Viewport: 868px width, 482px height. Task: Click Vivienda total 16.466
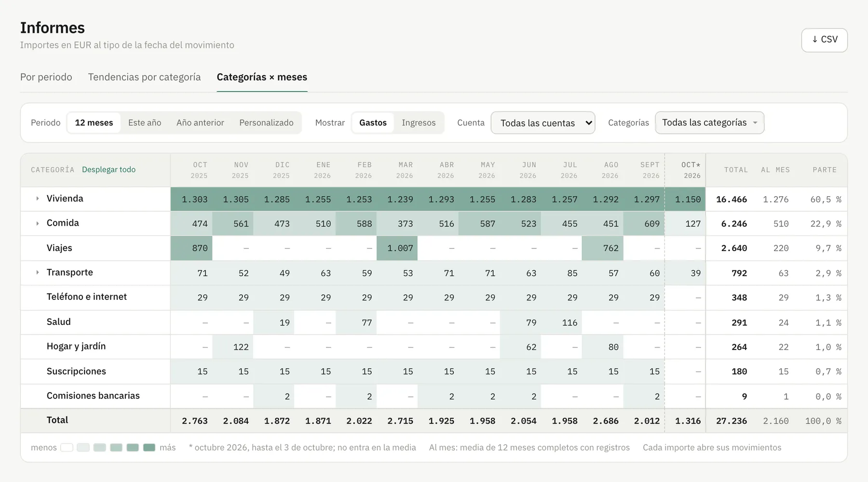click(731, 200)
